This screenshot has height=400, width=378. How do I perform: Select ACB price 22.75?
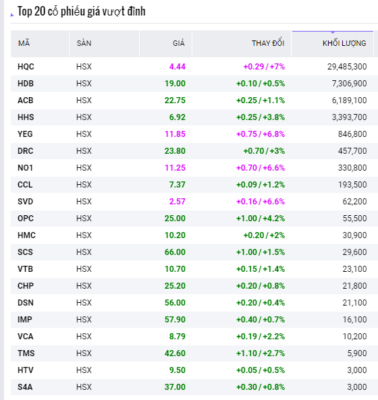click(175, 100)
